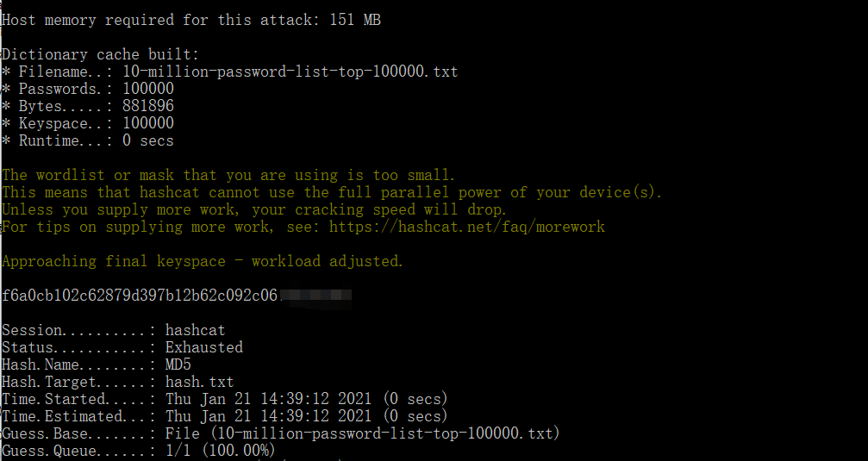Click the Keyspace value 100000
Image resolution: width=868 pixels, height=461 pixels.
pyautogui.click(x=147, y=123)
